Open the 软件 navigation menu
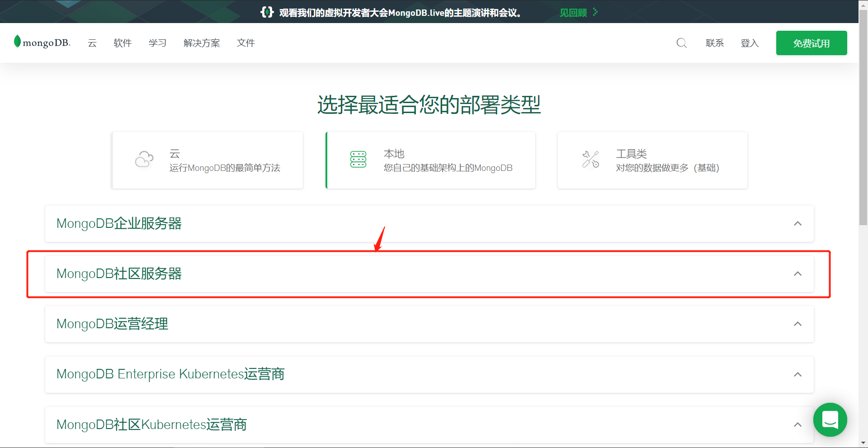Image resolution: width=868 pixels, height=448 pixels. 123,43
